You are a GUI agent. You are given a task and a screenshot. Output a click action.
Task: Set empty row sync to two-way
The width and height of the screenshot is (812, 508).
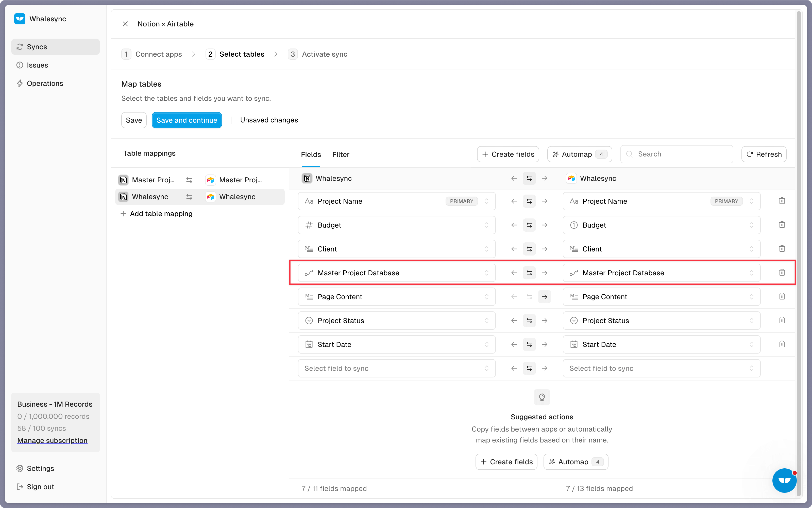click(529, 368)
